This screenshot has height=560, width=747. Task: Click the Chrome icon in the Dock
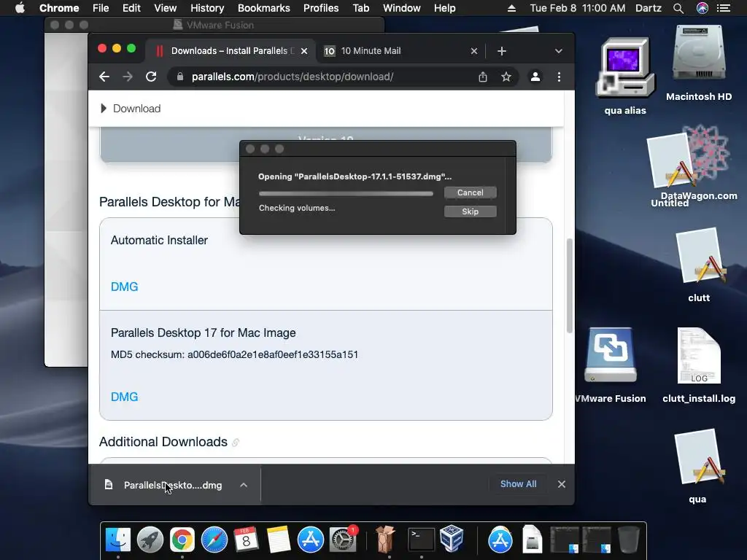pyautogui.click(x=182, y=540)
